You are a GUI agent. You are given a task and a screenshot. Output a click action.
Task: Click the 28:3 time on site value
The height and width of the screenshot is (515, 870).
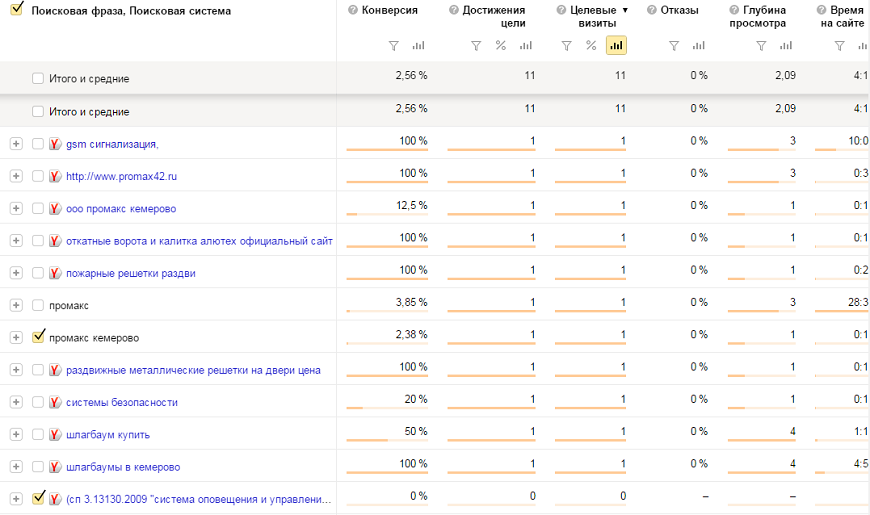point(858,302)
